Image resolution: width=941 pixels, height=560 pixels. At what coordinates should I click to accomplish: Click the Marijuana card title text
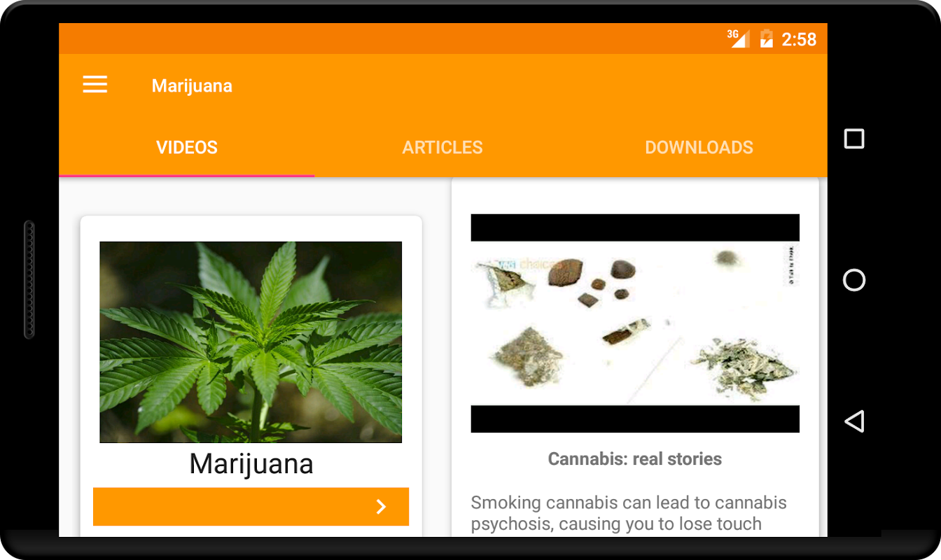coord(251,464)
